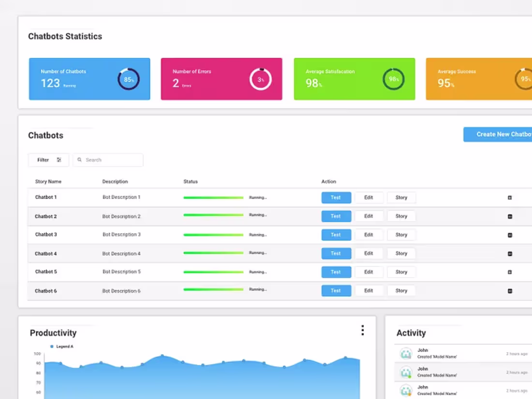Open the Productivity three-dot menu

point(363,330)
